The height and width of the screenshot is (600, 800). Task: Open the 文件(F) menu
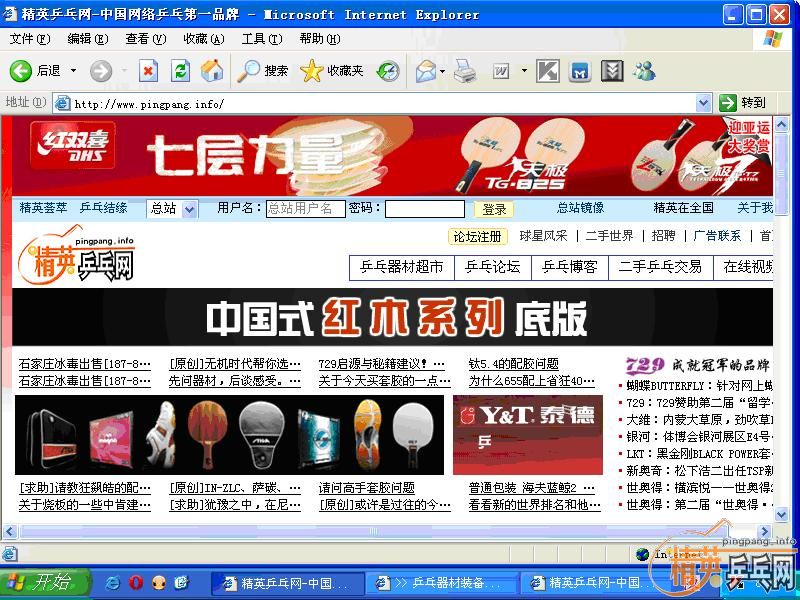point(30,39)
